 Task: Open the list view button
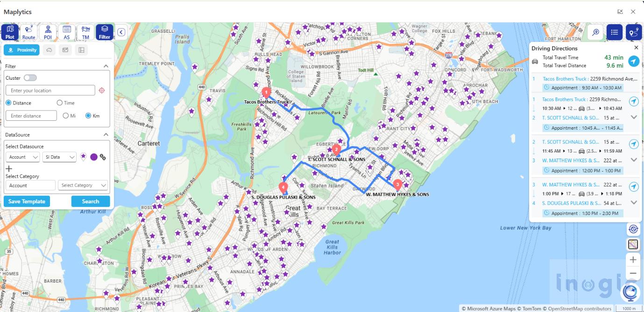615,32
